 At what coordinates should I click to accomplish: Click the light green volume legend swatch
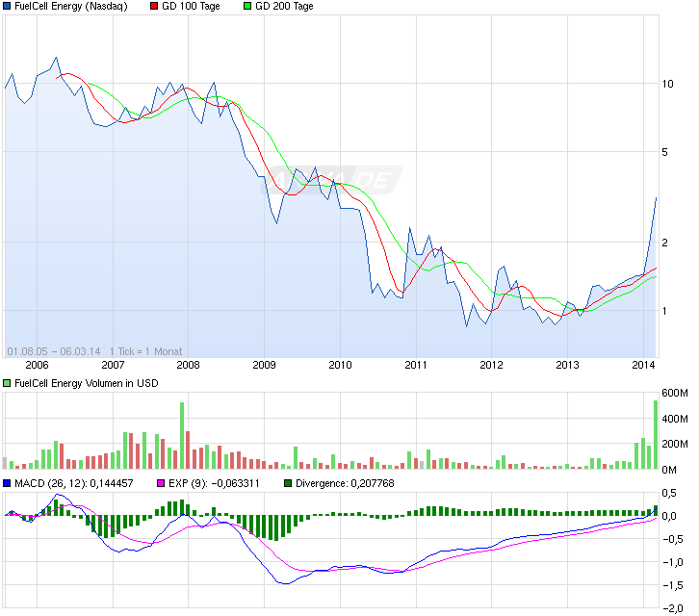coord(7,383)
